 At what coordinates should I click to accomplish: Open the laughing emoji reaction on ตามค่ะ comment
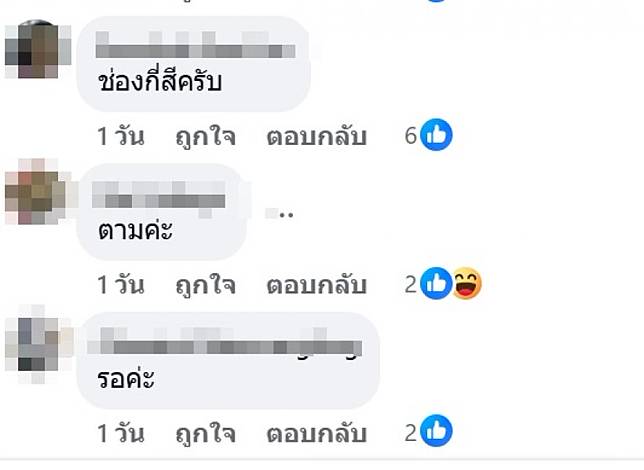467,283
